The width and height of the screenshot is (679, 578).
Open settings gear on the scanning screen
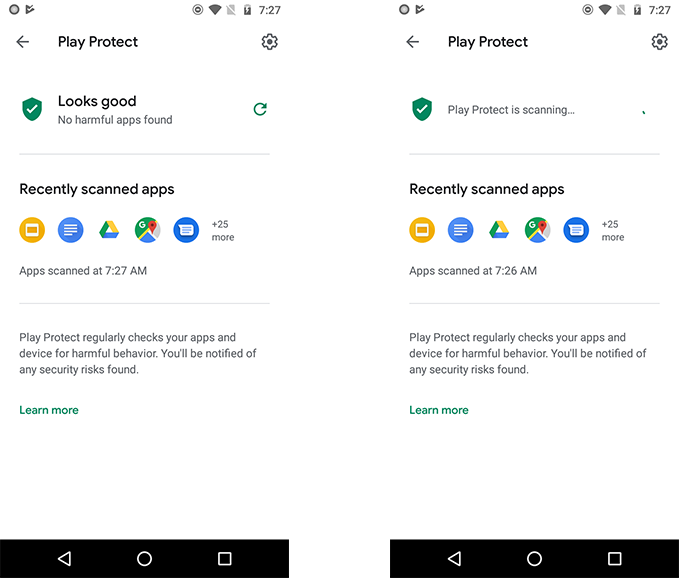660,42
